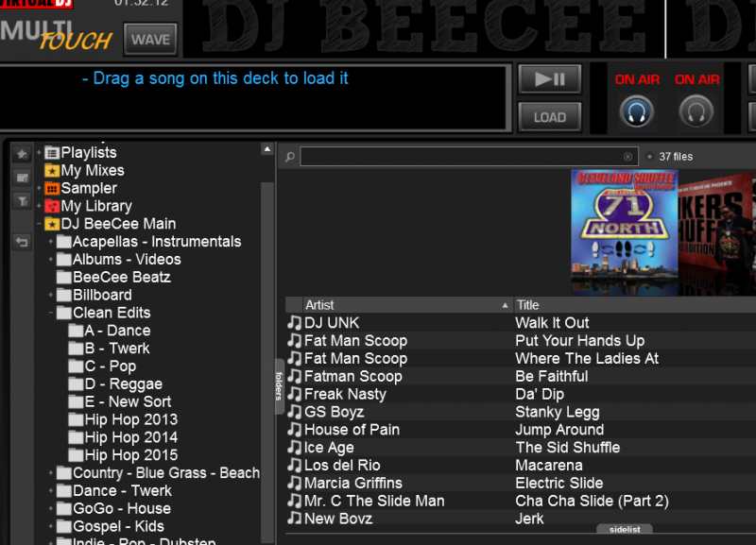Select the New Boyz Jerk track
The height and width of the screenshot is (545, 756).
(x=521, y=519)
